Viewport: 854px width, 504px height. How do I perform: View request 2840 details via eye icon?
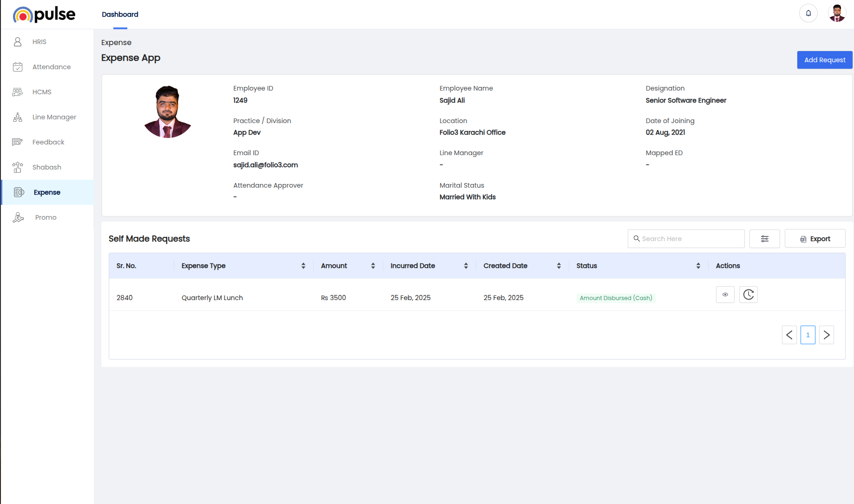725,295
